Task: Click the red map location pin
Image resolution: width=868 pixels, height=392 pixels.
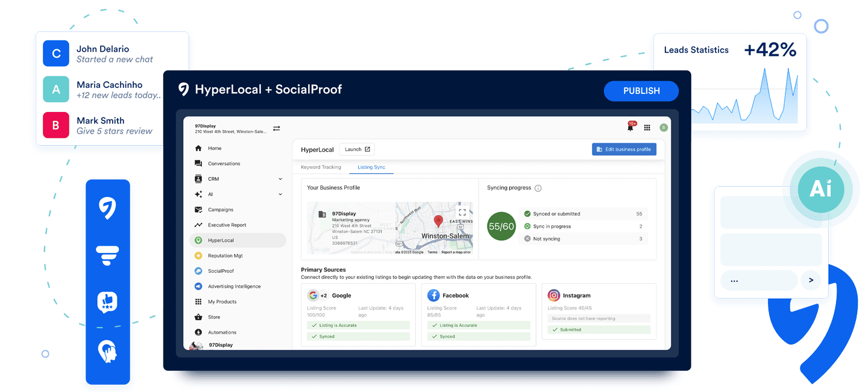Action: tap(438, 221)
